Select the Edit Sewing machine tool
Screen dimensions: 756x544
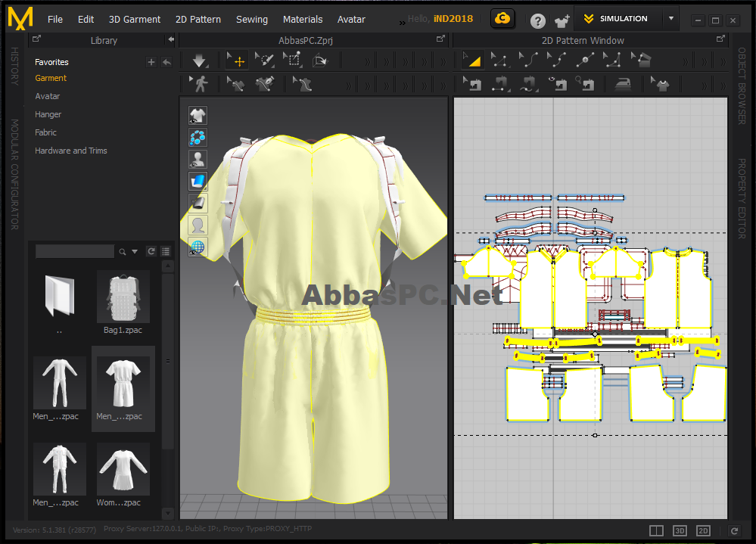point(472,84)
